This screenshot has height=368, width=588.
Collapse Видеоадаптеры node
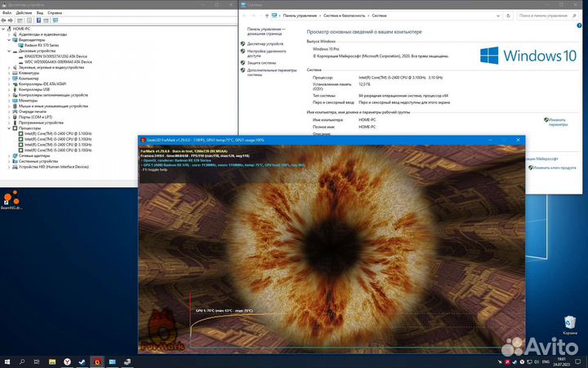pyautogui.click(x=9, y=40)
